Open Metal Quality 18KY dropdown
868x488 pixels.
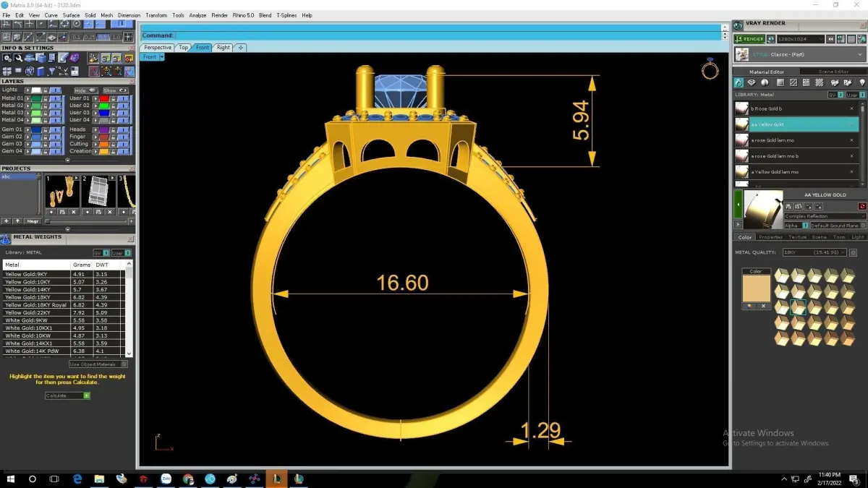tap(814, 252)
